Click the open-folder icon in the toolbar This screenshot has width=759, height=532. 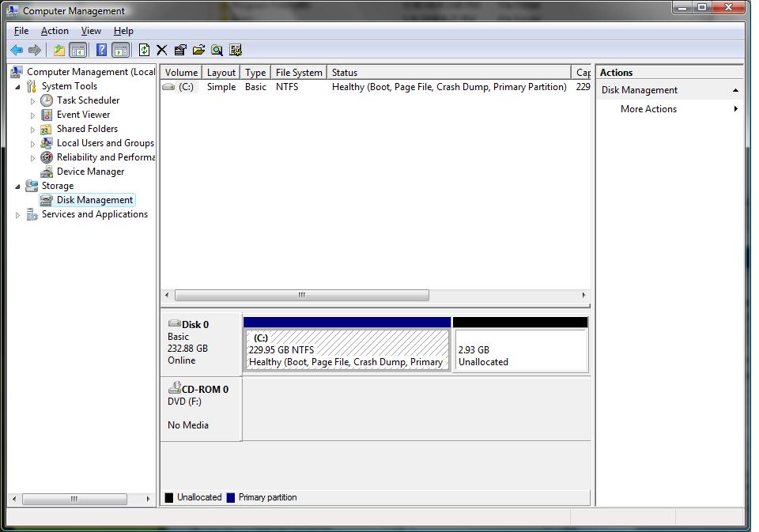198,50
